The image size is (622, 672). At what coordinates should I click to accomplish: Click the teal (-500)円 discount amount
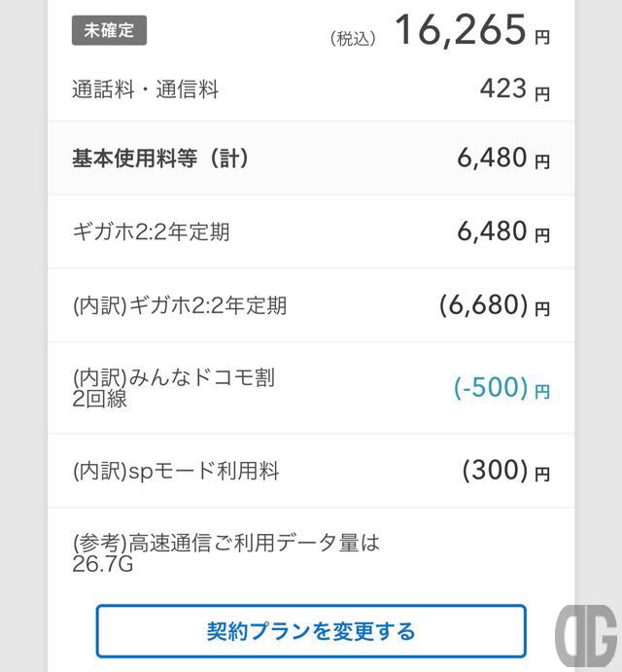tap(501, 388)
